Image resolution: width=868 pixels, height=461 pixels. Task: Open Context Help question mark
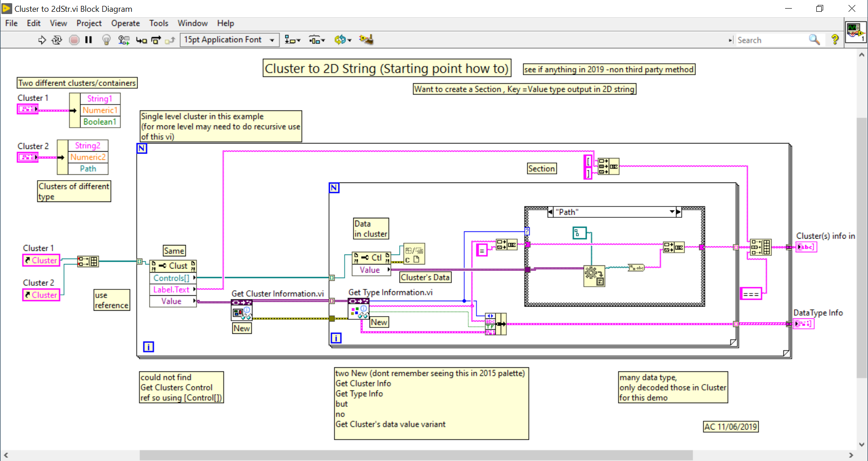point(835,40)
